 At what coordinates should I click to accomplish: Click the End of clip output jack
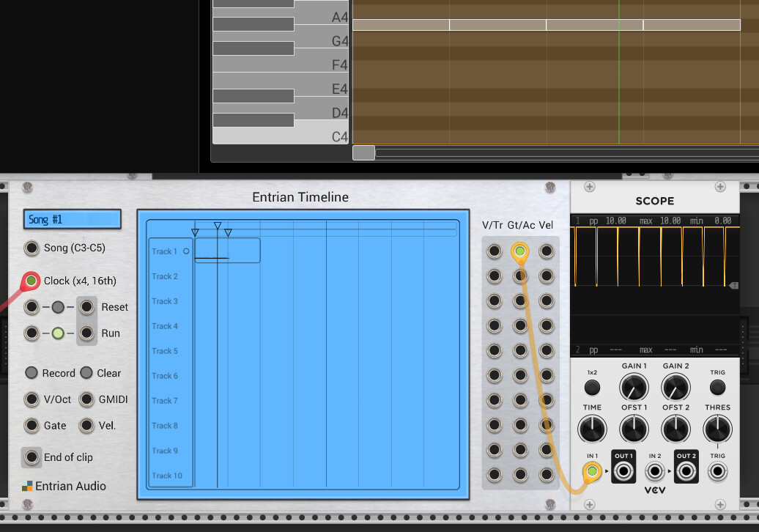point(32,457)
